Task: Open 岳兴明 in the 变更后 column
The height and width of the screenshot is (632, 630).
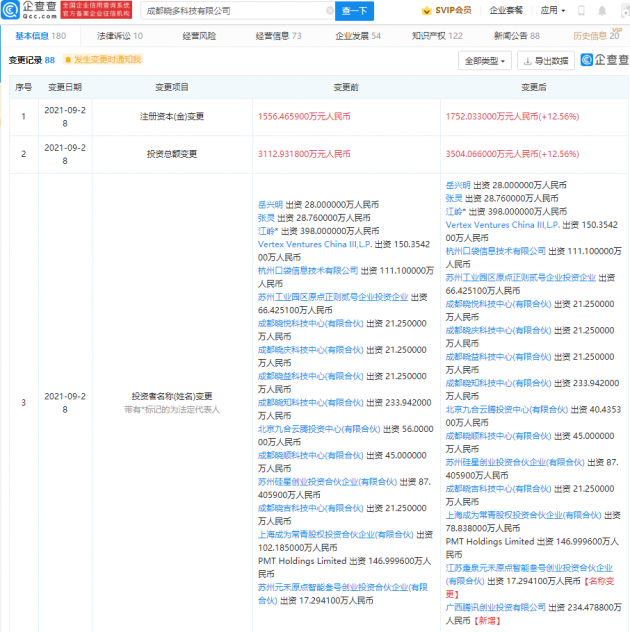Action: (458, 185)
